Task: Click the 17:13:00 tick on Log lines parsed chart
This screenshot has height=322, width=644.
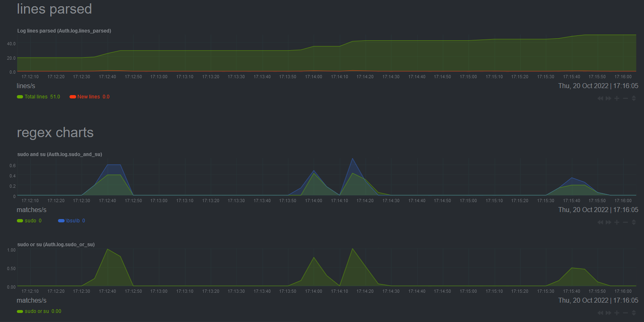Action: [159, 77]
